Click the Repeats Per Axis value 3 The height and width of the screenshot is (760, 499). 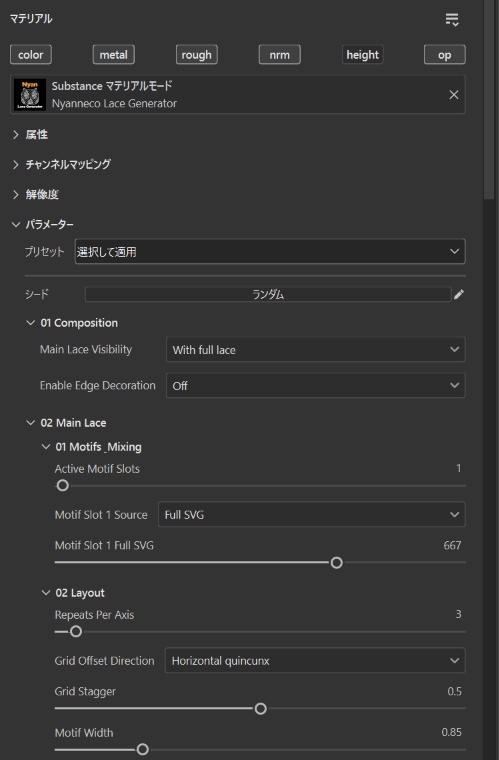458,614
